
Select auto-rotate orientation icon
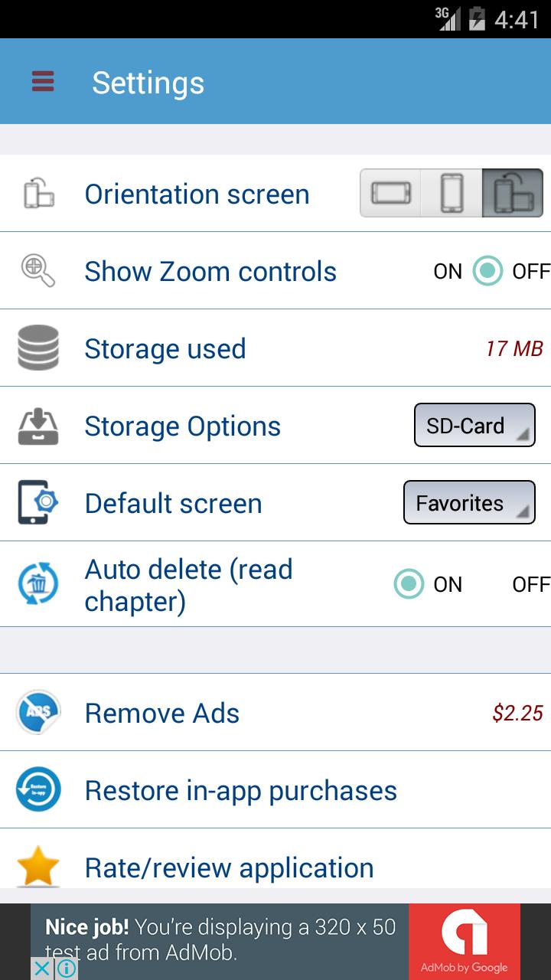coord(512,193)
